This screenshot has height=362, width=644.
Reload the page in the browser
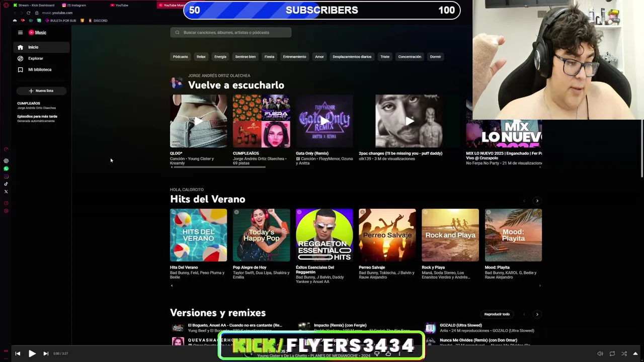tap(28, 13)
